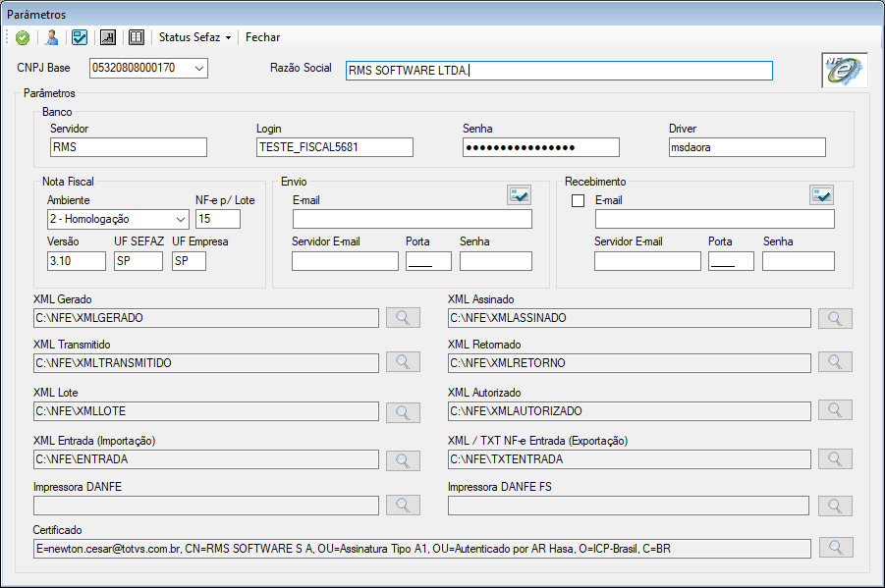This screenshot has height=588, width=885.
Task: Browse folder for XML / TXT NF-e Entrada (Exportação)
Action: click(x=835, y=458)
